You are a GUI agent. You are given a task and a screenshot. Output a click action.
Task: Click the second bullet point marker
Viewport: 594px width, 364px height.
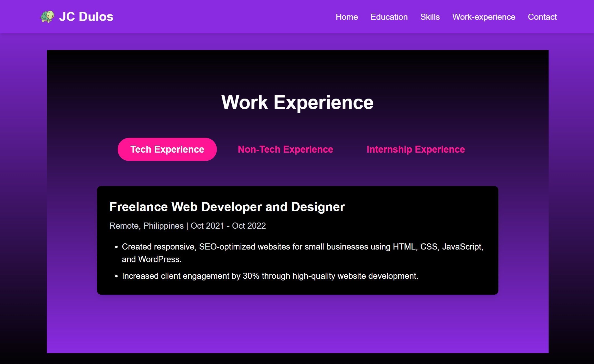point(117,276)
